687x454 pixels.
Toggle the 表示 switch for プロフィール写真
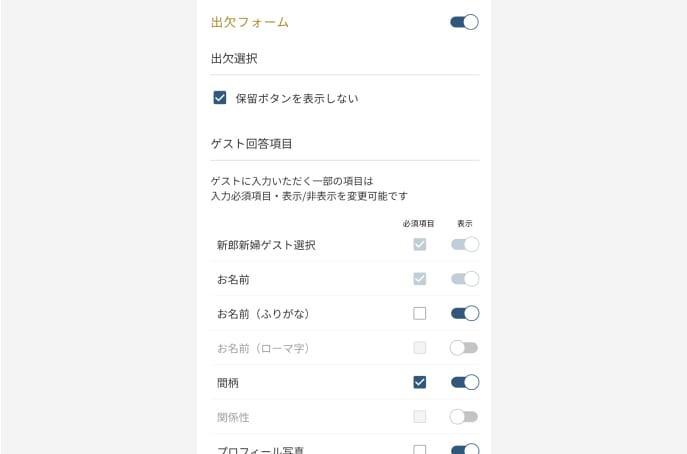click(464, 449)
